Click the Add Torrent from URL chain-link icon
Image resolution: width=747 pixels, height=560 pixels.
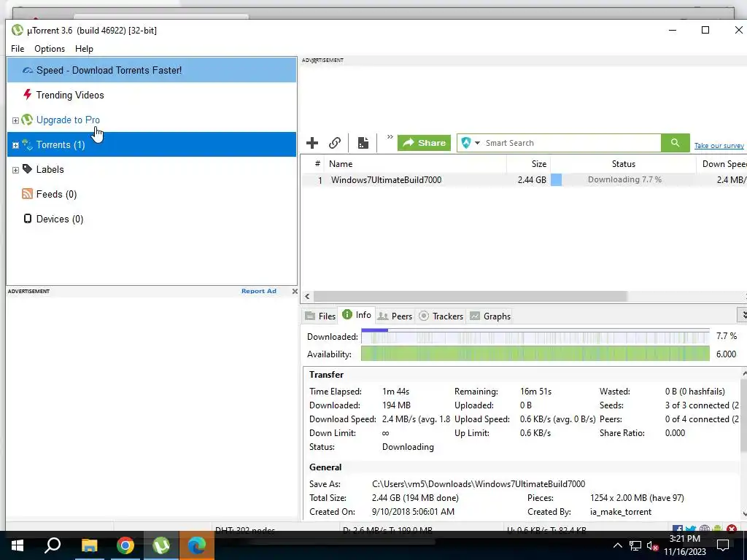(x=335, y=143)
